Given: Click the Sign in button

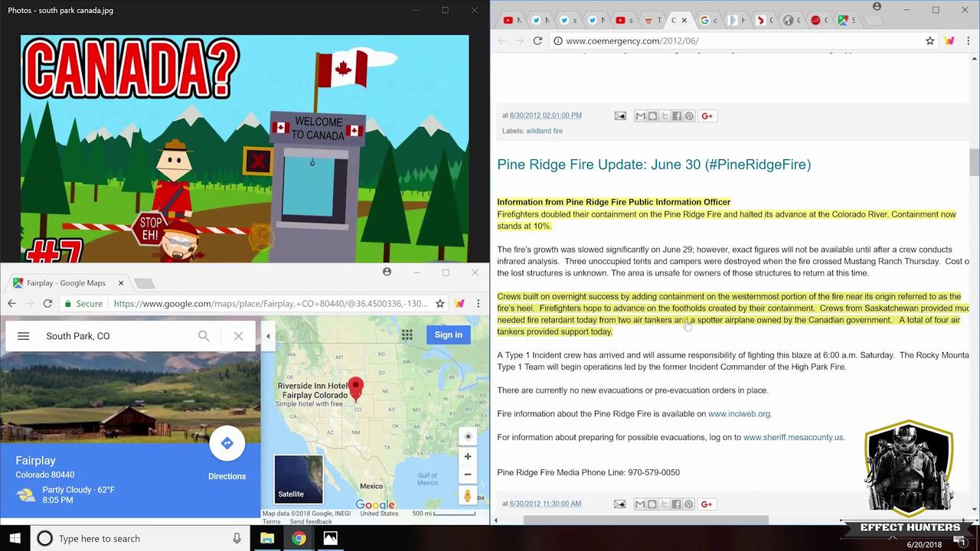Looking at the screenshot, I should (x=448, y=334).
